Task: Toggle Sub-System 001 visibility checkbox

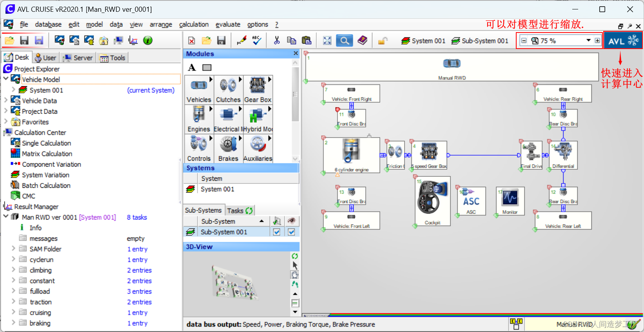Action: coord(291,232)
